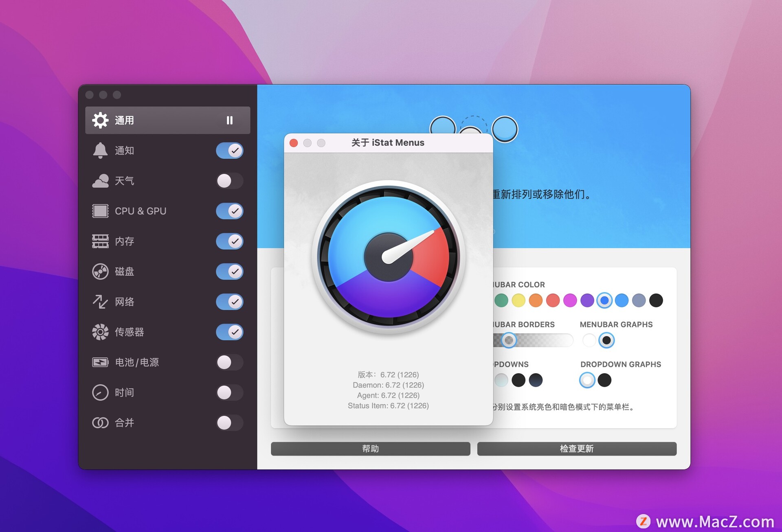The width and height of the screenshot is (782, 532).
Task: Click the sensors fan icon
Action: 100,332
